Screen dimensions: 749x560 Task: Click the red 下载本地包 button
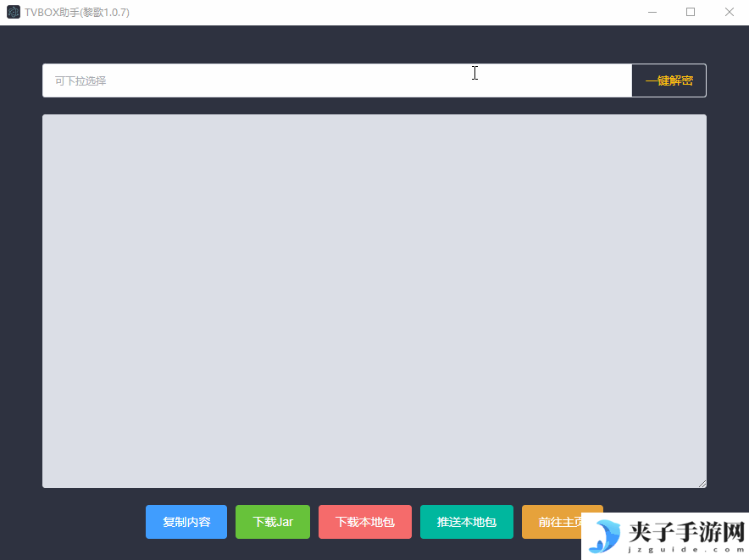pos(365,522)
